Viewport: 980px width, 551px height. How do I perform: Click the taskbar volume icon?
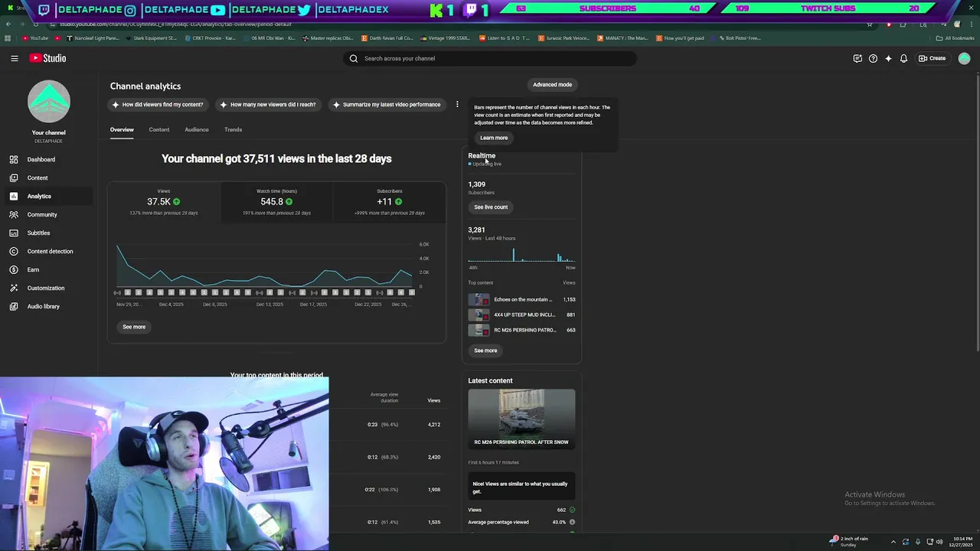click(939, 542)
